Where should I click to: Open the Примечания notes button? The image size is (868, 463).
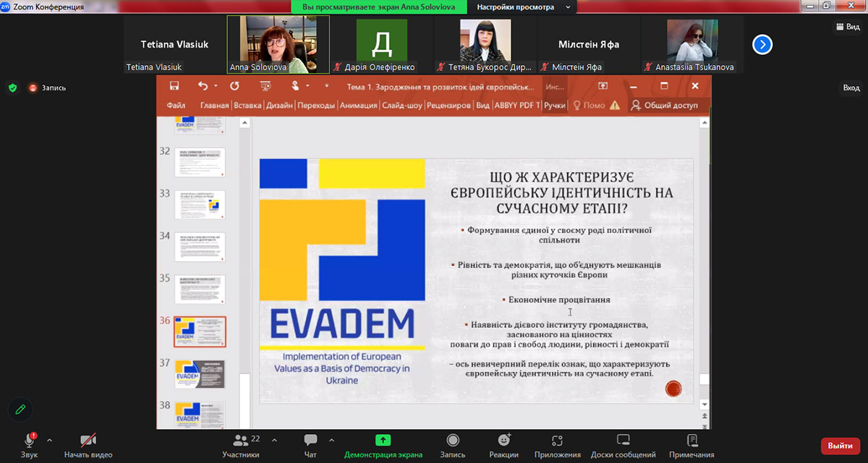click(x=692, y=445)
